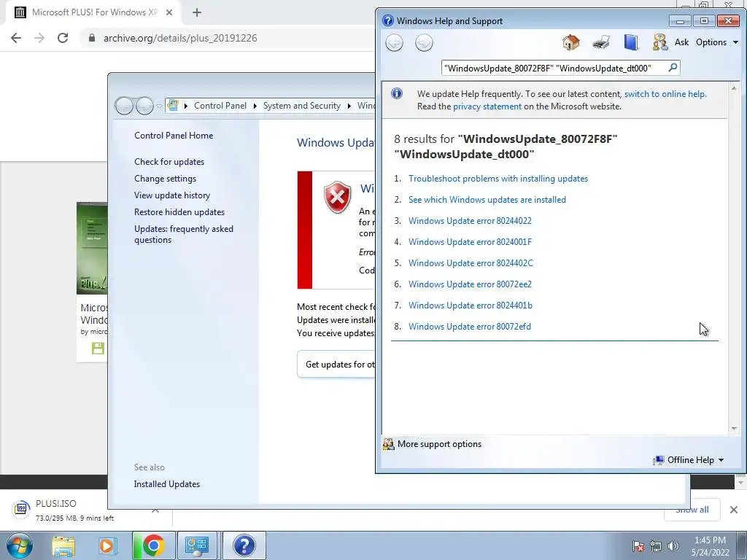The width and height of the screenshot is (747, 560).
Task: Open the recent pages dropdown in Control Panel
Action: click(159, 106)
